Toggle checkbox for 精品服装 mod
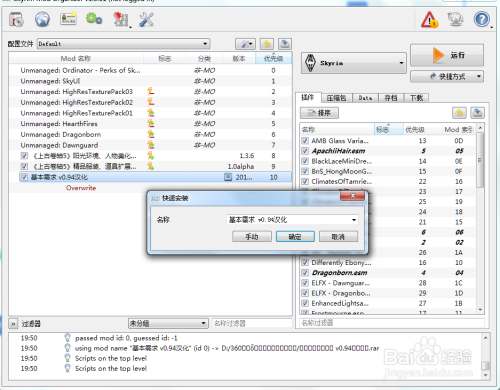Screen dimensions: 500x390 click(x=24, y=166)
